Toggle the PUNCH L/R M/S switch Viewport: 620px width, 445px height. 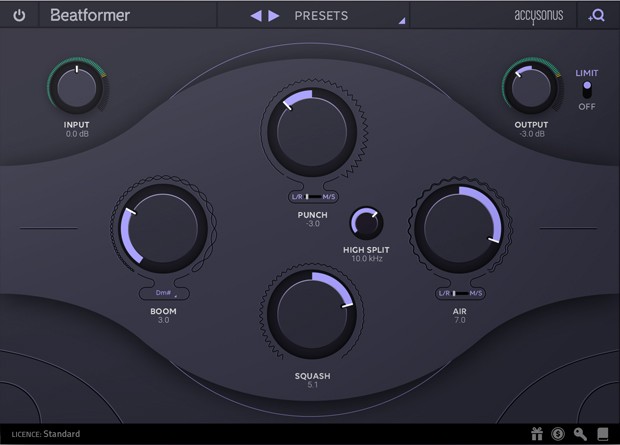pyautogui.click(x=313, y=197)
